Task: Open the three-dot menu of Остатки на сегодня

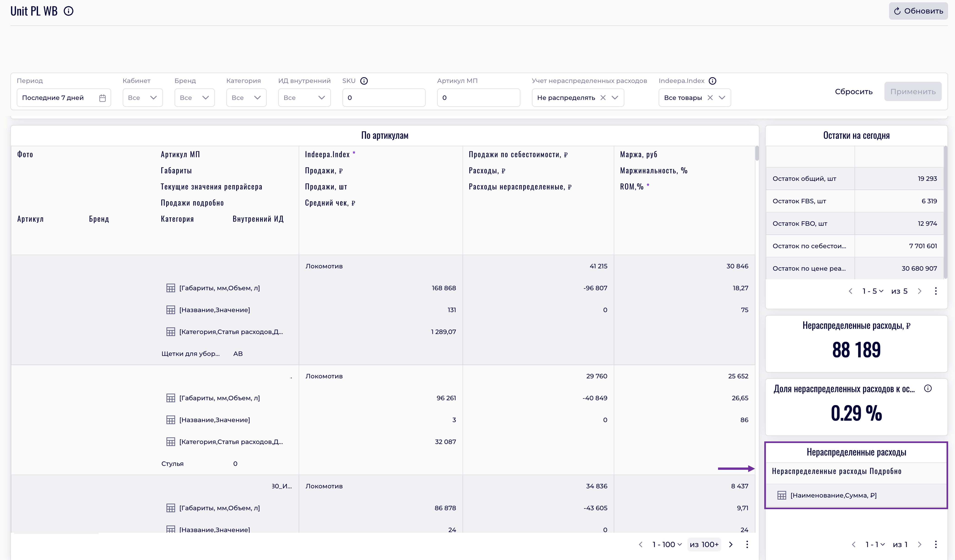Action: 936,291
